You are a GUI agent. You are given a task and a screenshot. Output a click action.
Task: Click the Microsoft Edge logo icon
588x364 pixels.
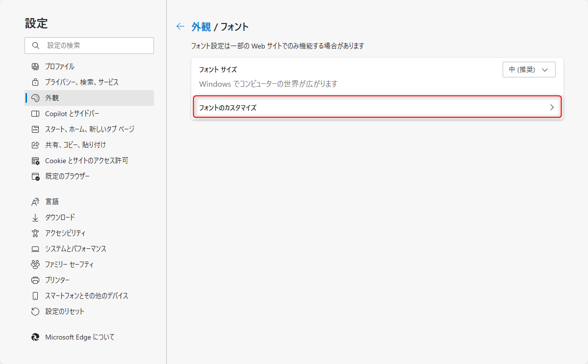(x=35, y=337)
